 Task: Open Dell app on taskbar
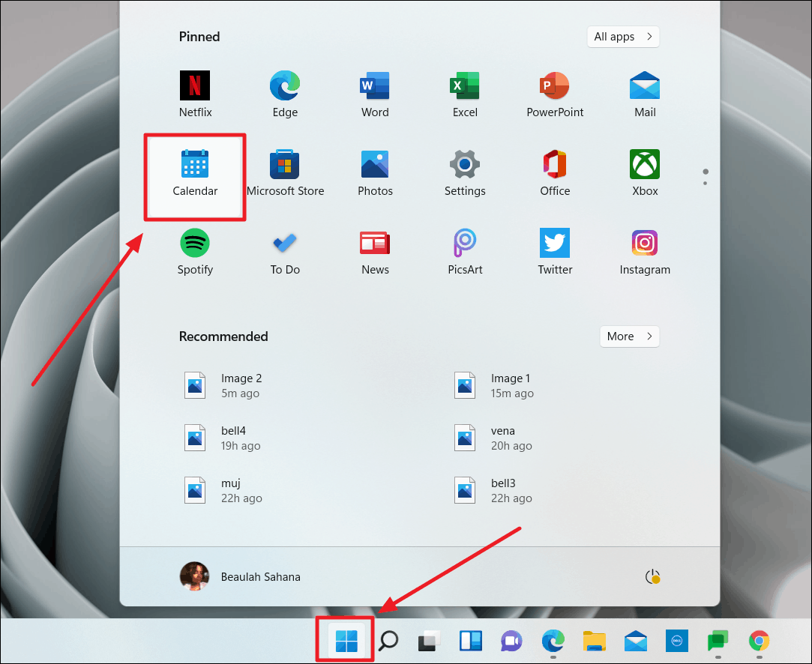click(676, 642)
